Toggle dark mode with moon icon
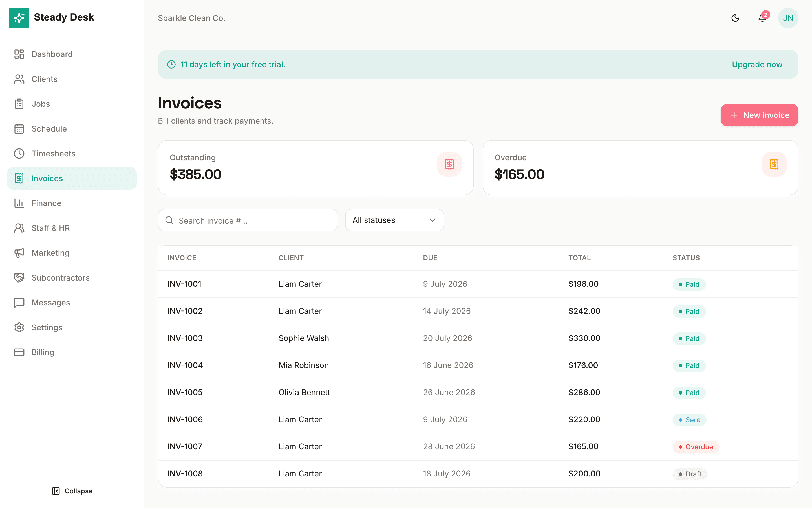812x508 pixels. (735, 18)
